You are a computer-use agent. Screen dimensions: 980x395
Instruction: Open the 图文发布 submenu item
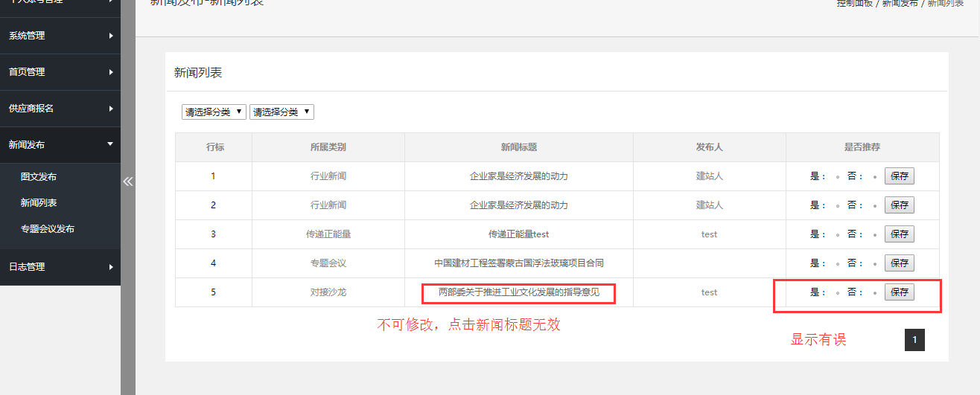pyautogui.click(x=39, y=177)
